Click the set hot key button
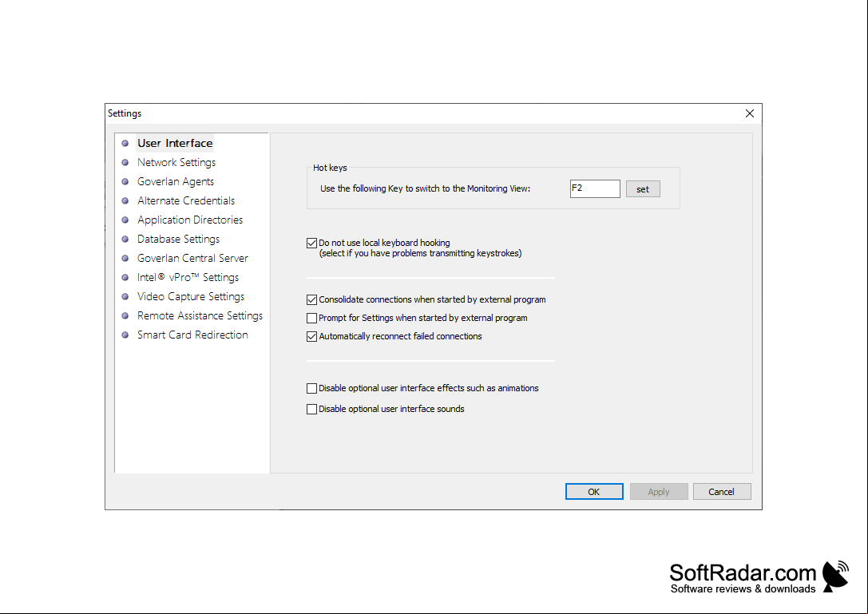 [643, 189]
